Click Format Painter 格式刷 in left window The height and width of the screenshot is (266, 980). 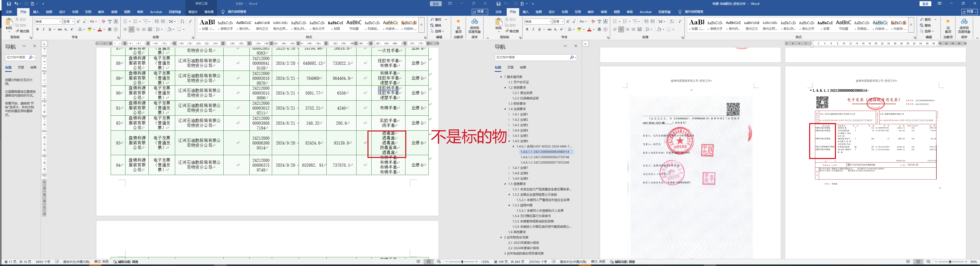tap(22, 31)
